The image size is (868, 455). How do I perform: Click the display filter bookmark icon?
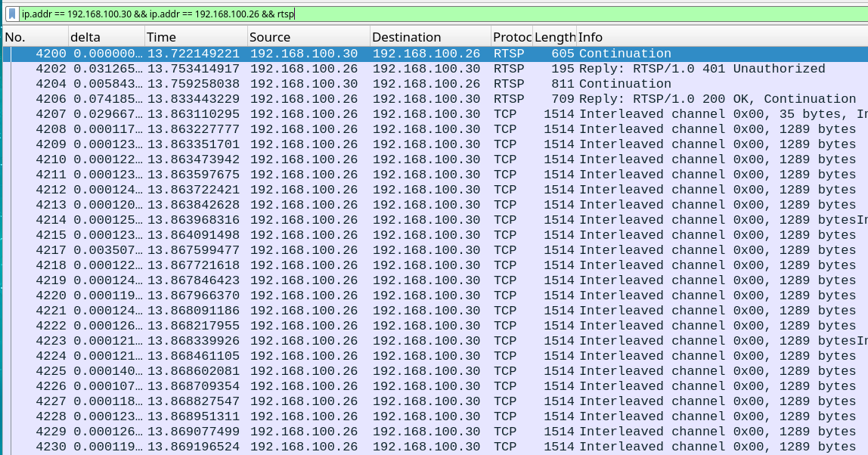(12, 14)
